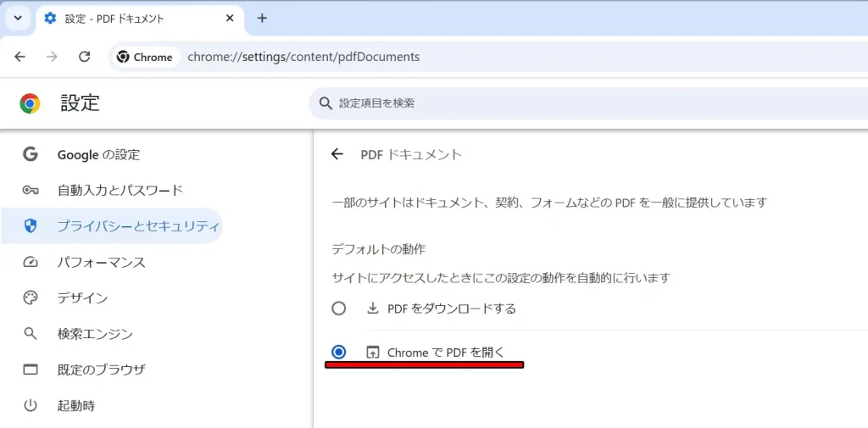
Task: Open パフォーマンス in the sidebar
Action: pyautogui.click(x=111, y=262)
